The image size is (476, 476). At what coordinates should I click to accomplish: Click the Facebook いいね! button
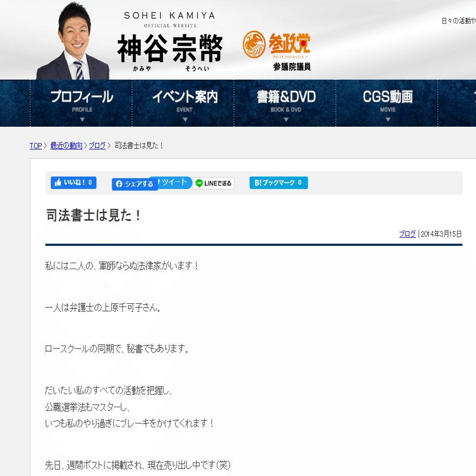[x=74, y=182]
